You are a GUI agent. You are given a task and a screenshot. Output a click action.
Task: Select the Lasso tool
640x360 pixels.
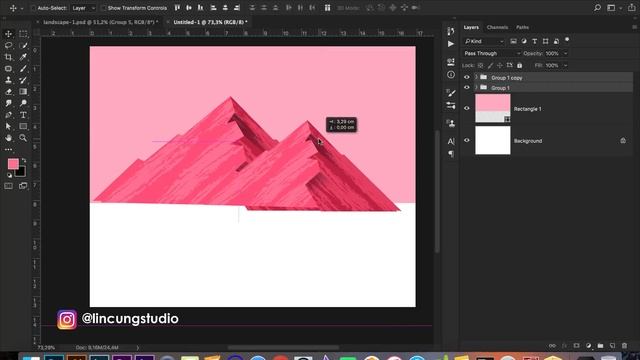9,45
